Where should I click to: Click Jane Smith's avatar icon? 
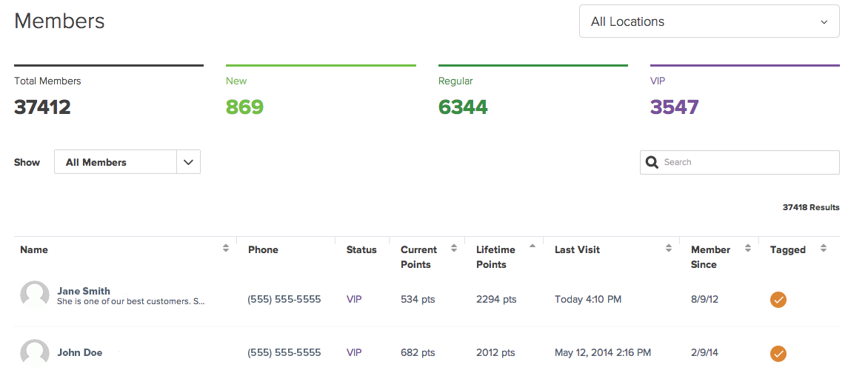[35, 295]
